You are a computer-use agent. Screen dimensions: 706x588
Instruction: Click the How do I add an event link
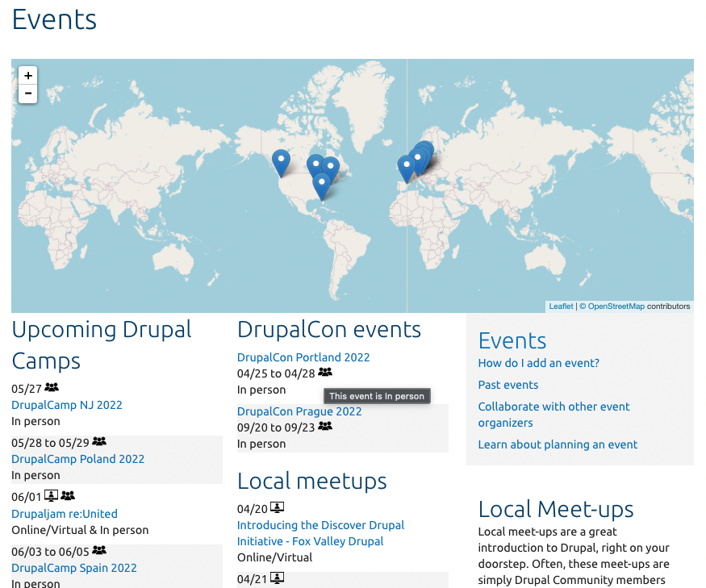[x=538, y=363]
